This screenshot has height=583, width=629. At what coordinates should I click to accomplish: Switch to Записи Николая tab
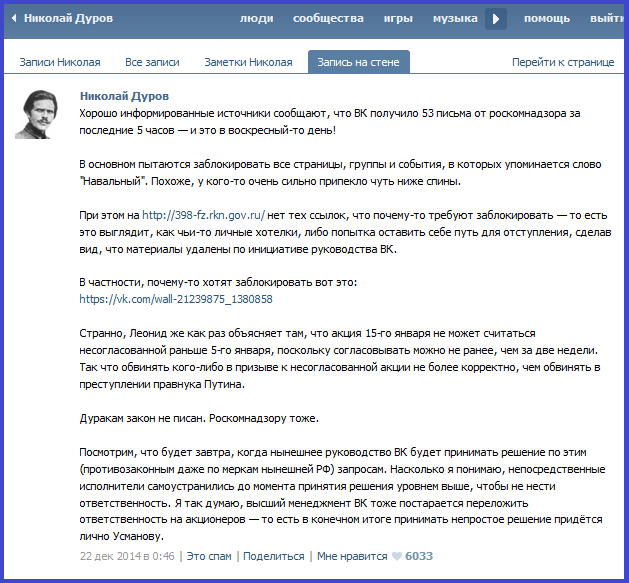pyautogui.click(x=60, y=62)
